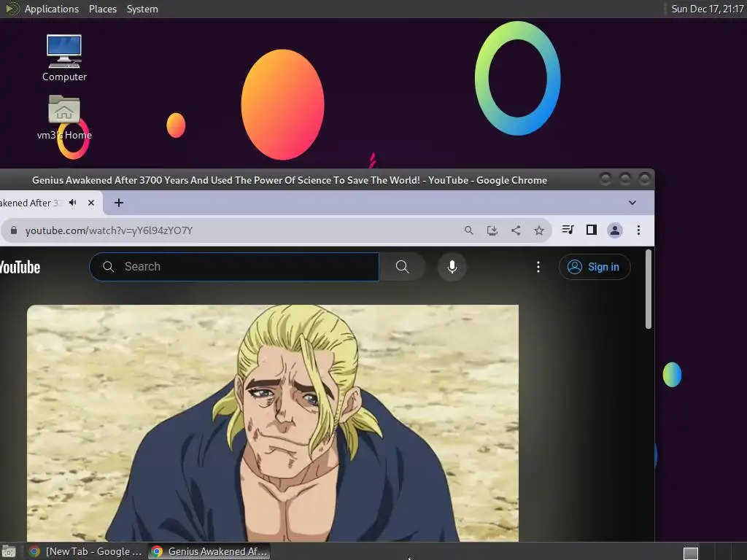Image resolution: width=747 pixels, height=560 pixels.
Task: Open a new tab with plus button
Action: (119, 203)
